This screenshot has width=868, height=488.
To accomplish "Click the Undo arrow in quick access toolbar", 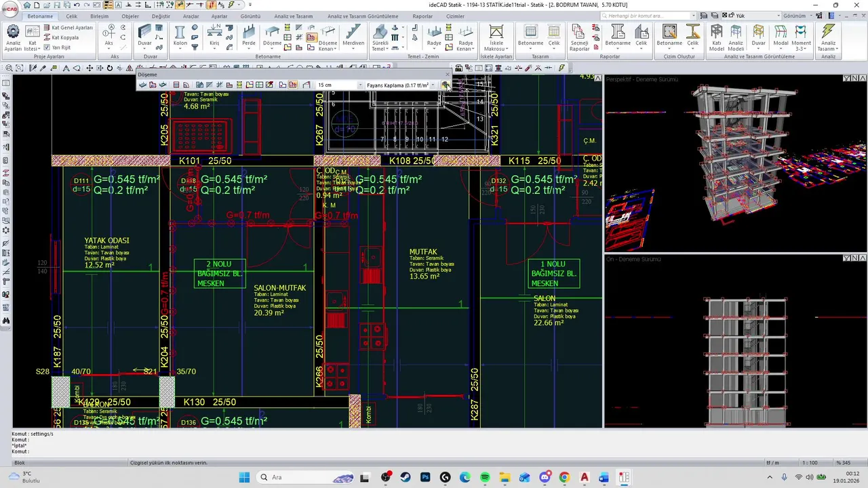I will [77, 5].
